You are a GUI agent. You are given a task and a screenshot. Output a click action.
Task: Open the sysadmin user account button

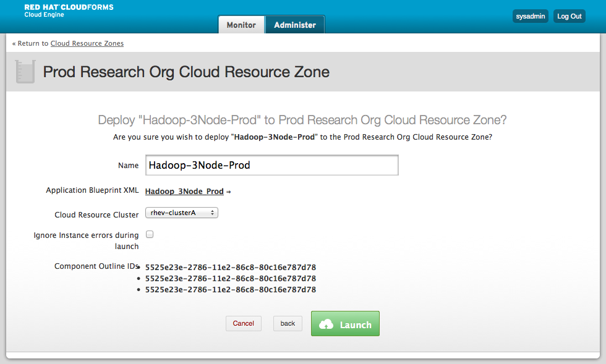(x=531, y=16)
